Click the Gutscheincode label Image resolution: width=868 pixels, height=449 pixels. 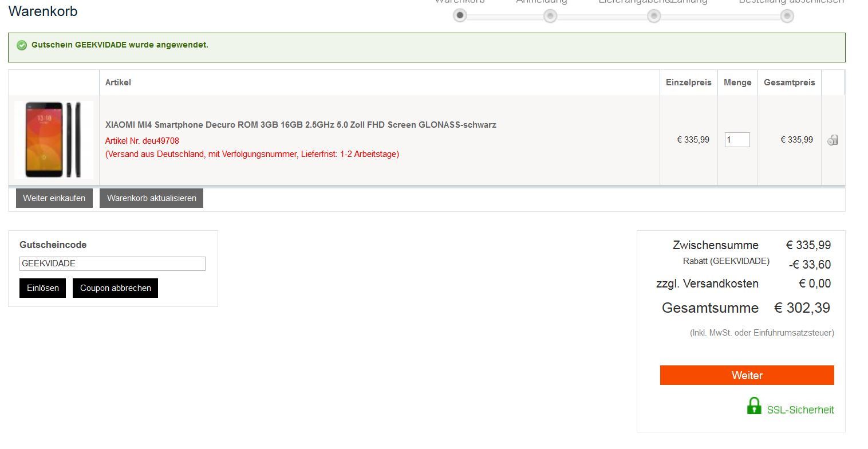tap(53, 245)
